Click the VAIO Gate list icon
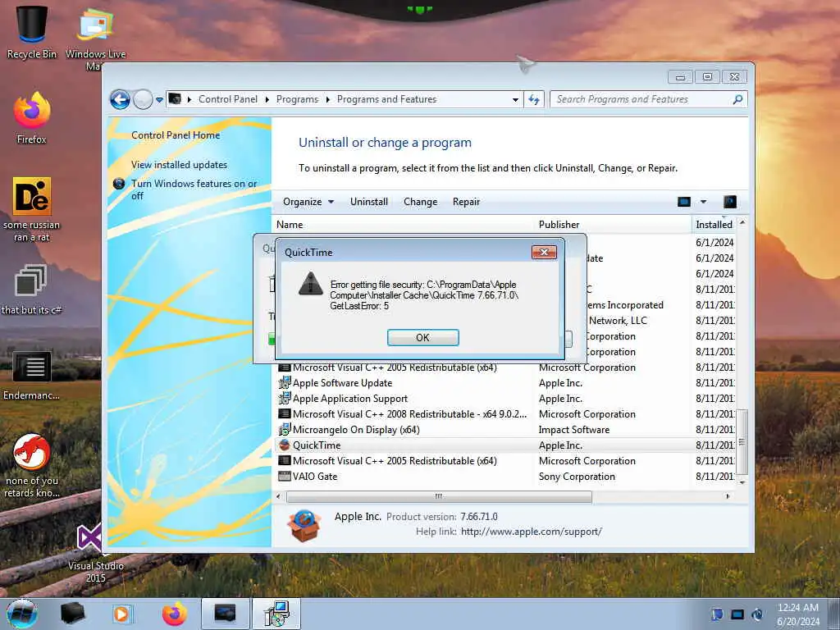This screenshot has height=630, width=840. (285, 477)
